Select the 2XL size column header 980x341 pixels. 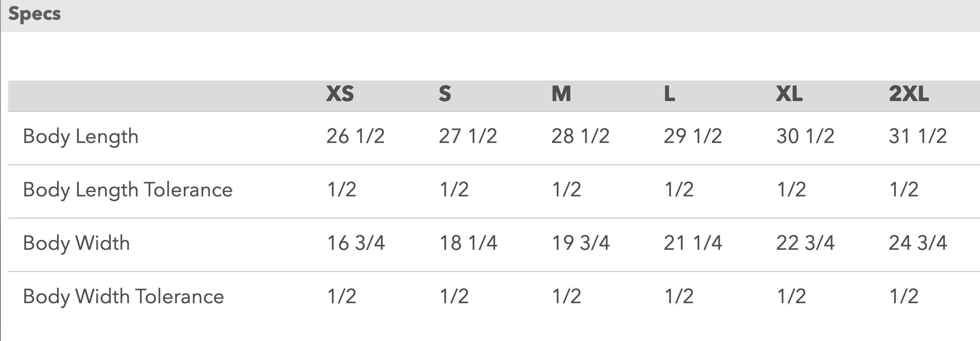click(909, 94)
